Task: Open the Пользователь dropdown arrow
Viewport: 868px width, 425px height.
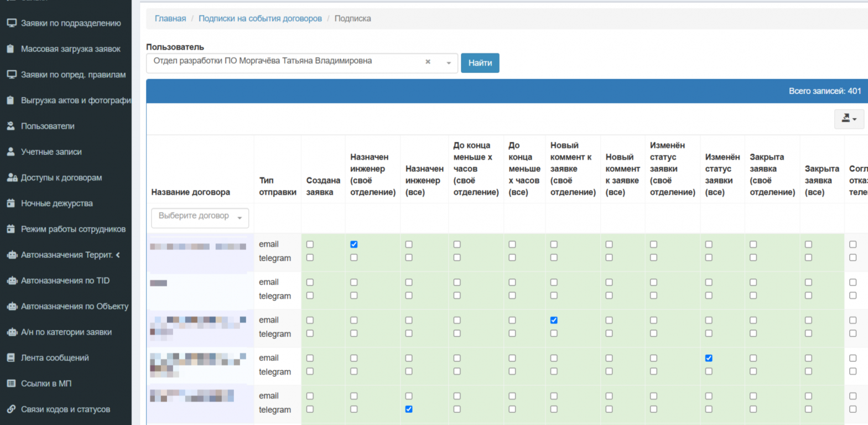Action: click(449, 63)
